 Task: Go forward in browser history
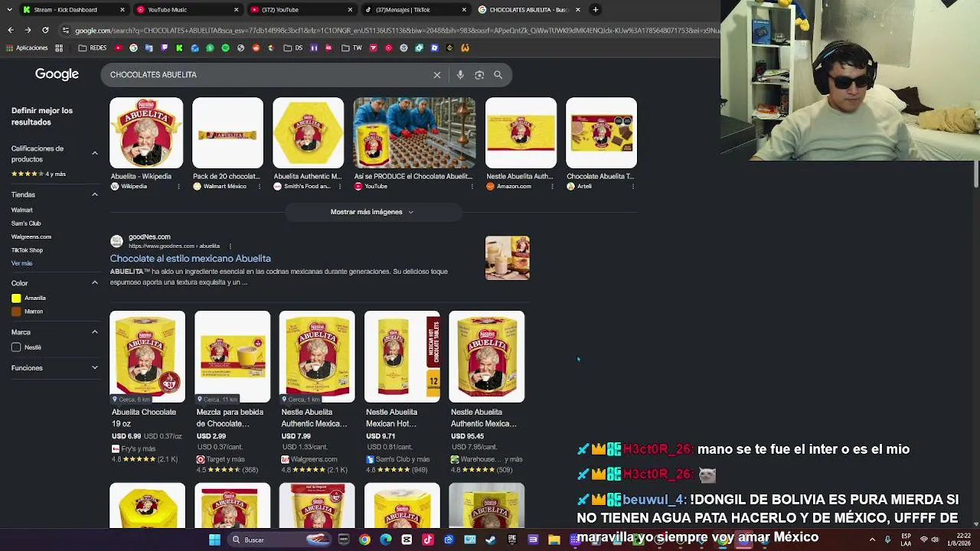coord(28,30)
